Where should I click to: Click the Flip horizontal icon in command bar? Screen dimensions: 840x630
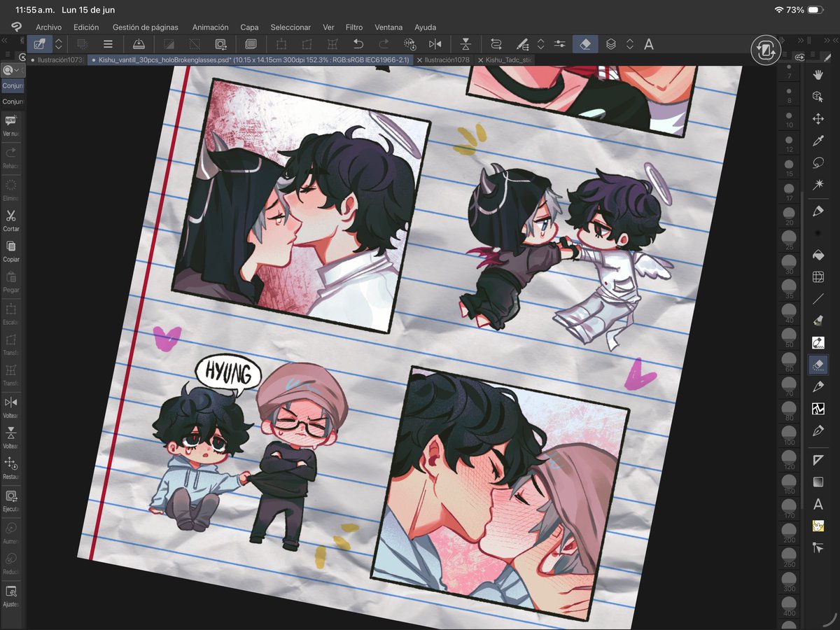(435, 44)
